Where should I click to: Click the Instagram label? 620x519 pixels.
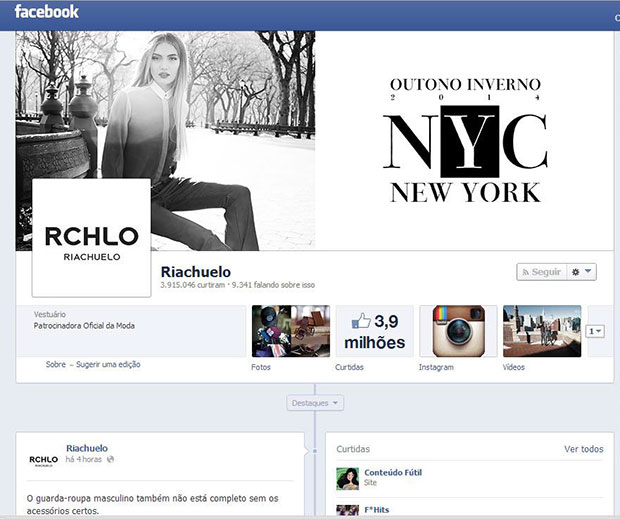pos(436,367)
